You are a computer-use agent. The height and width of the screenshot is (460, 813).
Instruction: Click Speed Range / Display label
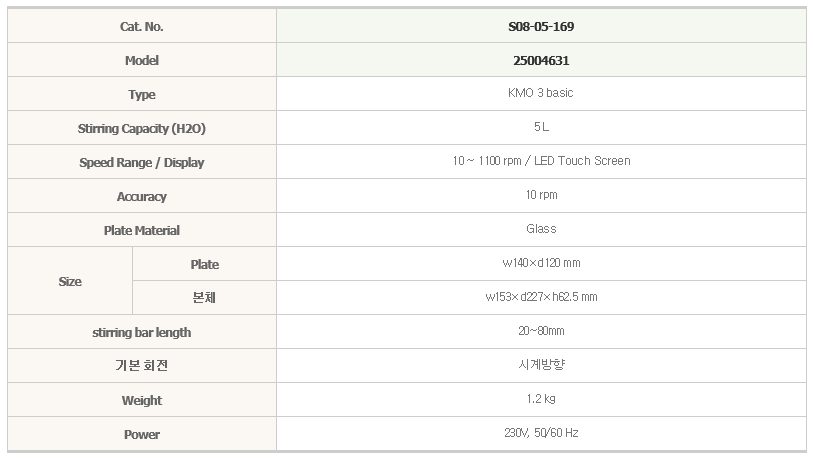(141, 162)
